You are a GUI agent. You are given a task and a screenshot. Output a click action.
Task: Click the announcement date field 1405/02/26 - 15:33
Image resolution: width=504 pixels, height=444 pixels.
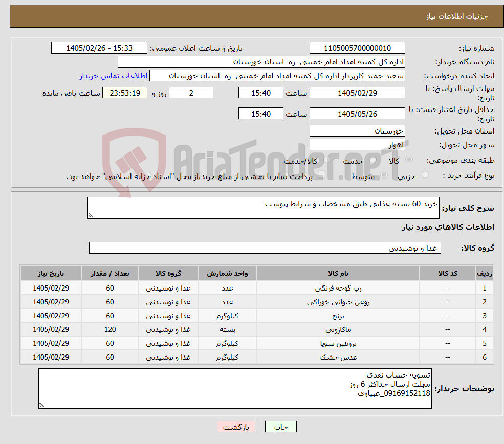click(x=99, y=48)
